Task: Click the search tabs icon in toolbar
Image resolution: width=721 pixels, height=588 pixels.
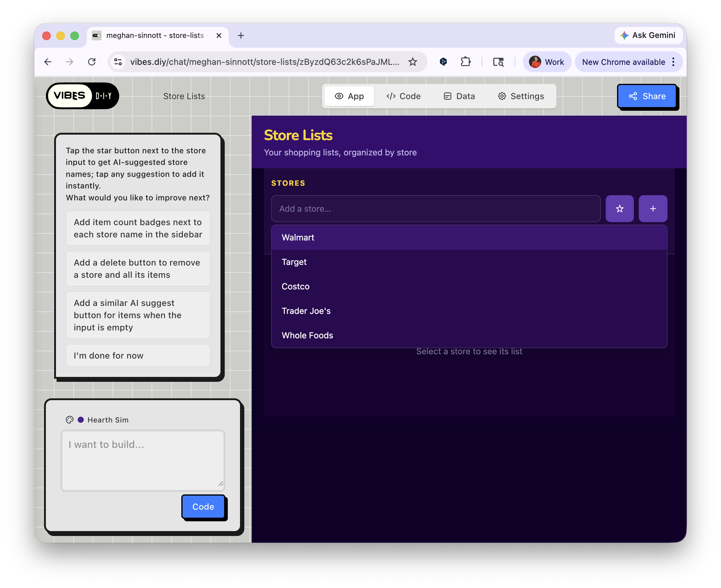Action: point(498,62)
